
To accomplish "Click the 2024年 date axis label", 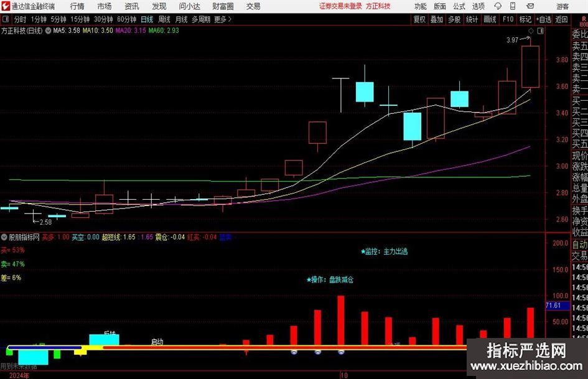I will pos(19,375).
